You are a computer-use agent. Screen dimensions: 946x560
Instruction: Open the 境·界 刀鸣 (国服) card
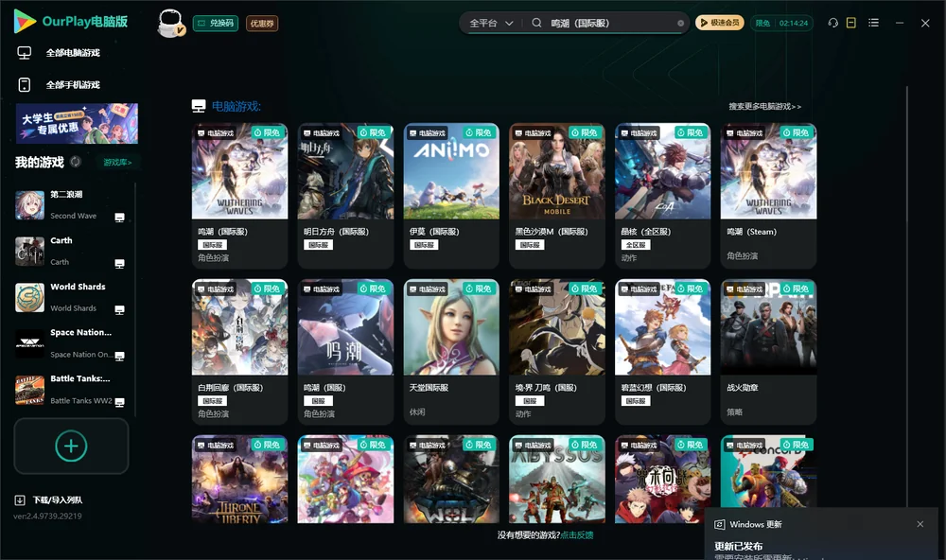557,351
